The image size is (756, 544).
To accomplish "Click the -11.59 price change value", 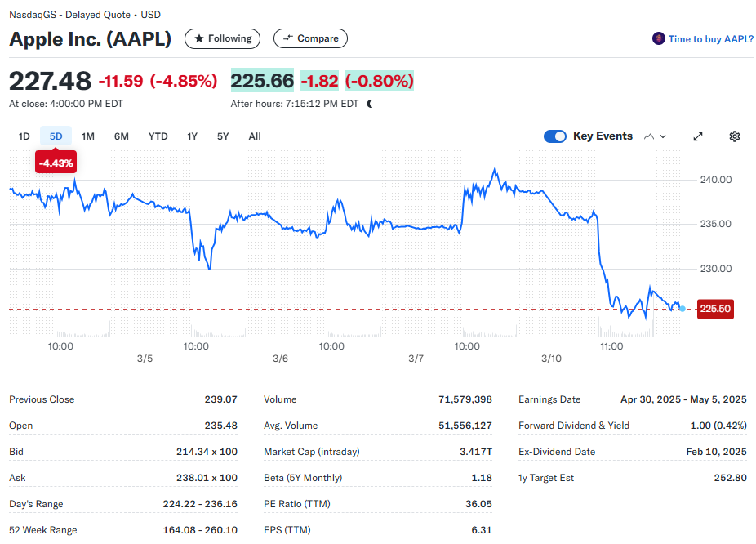I will 121,81.
